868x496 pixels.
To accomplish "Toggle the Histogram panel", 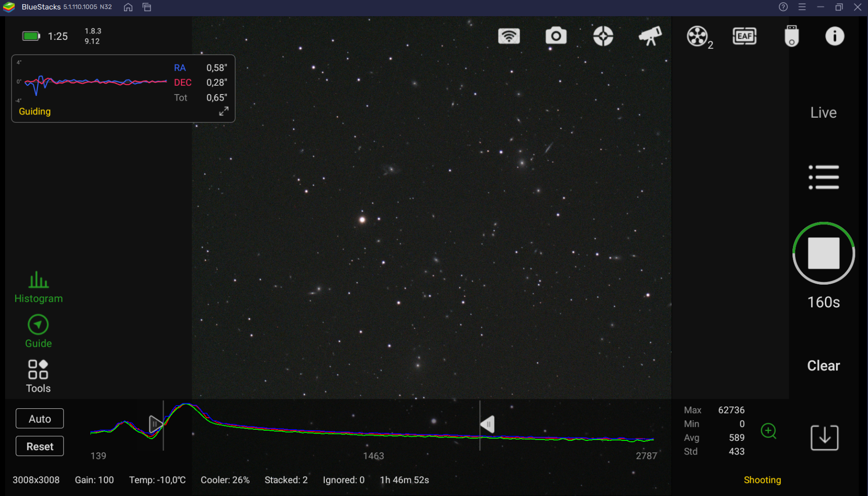I will (38, 287).
